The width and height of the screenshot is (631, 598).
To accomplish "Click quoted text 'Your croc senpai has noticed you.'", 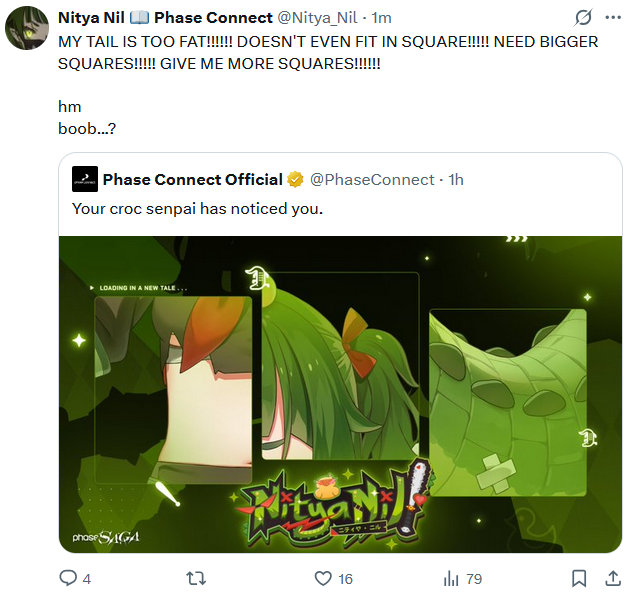I will point(197,209).
